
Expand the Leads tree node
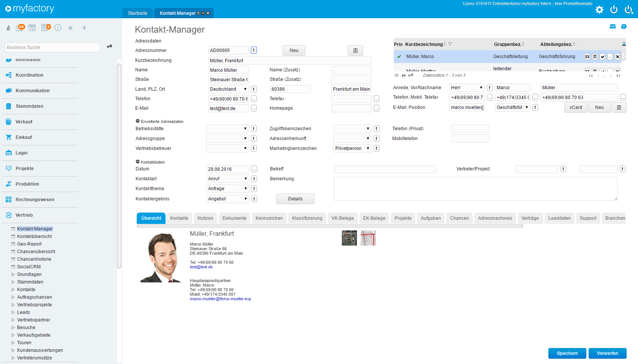tap(13, 312)
